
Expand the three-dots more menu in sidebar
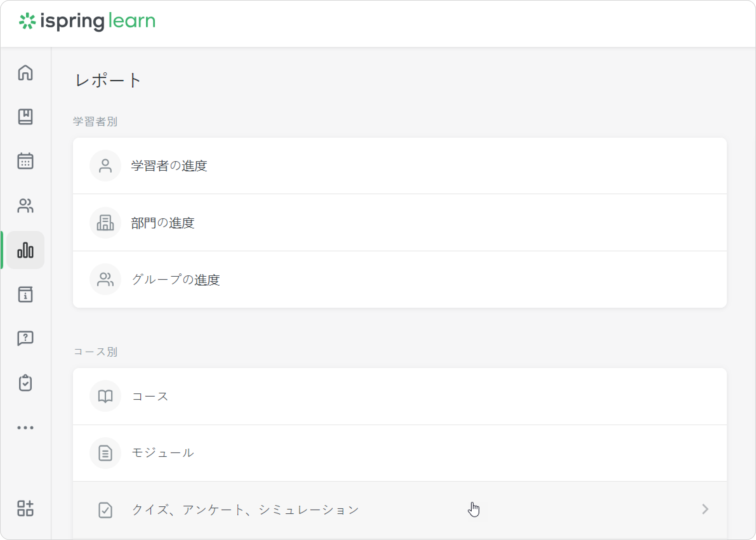(25, 428)
